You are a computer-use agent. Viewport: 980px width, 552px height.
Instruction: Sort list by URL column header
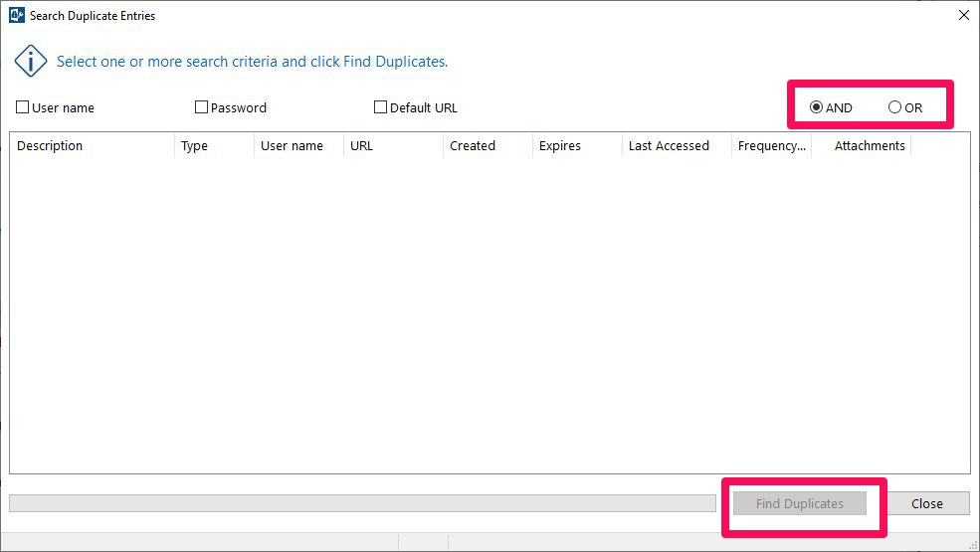click(393, 145)
